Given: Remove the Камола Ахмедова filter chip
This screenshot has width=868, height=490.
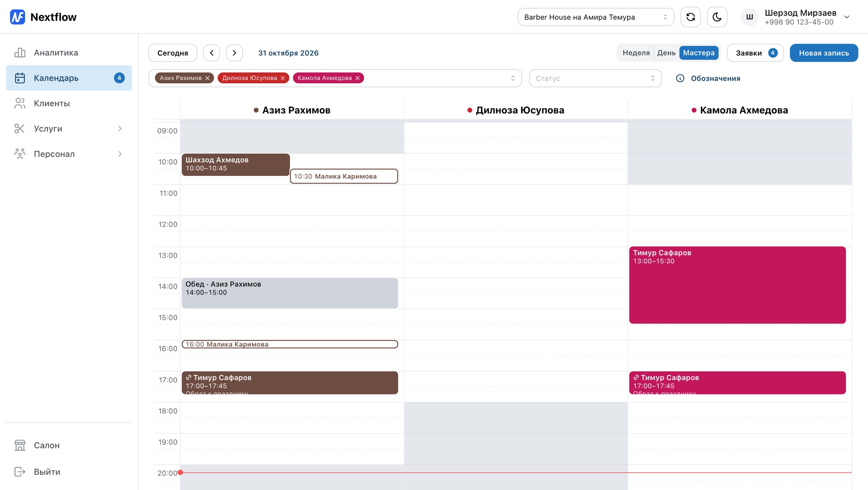Looking at the screenshot, I should tap(358, 78).
